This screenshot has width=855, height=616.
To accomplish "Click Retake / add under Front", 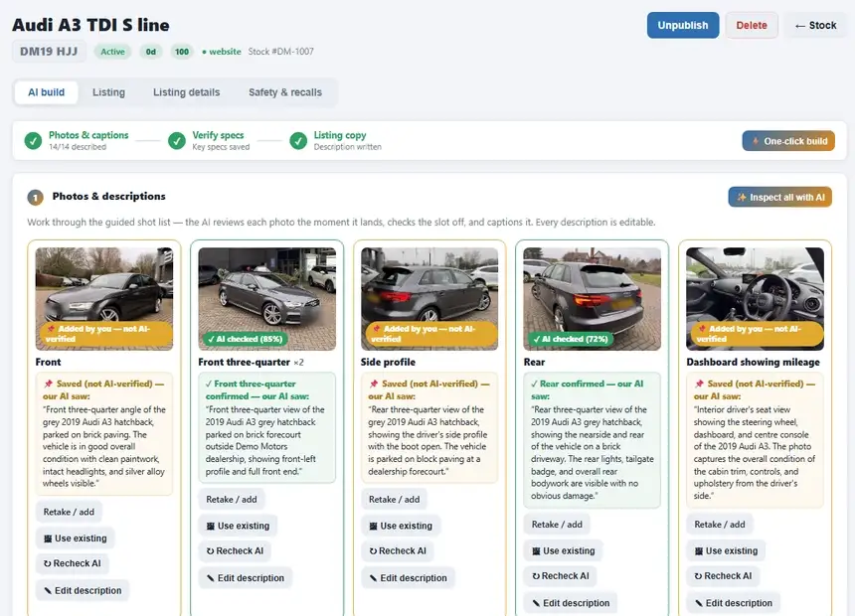I will pos(69,512).
